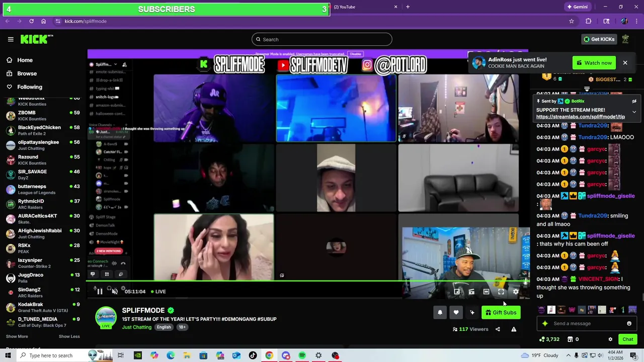Click the Gift Subs button

pyautogui.click(x=501, y=313)
